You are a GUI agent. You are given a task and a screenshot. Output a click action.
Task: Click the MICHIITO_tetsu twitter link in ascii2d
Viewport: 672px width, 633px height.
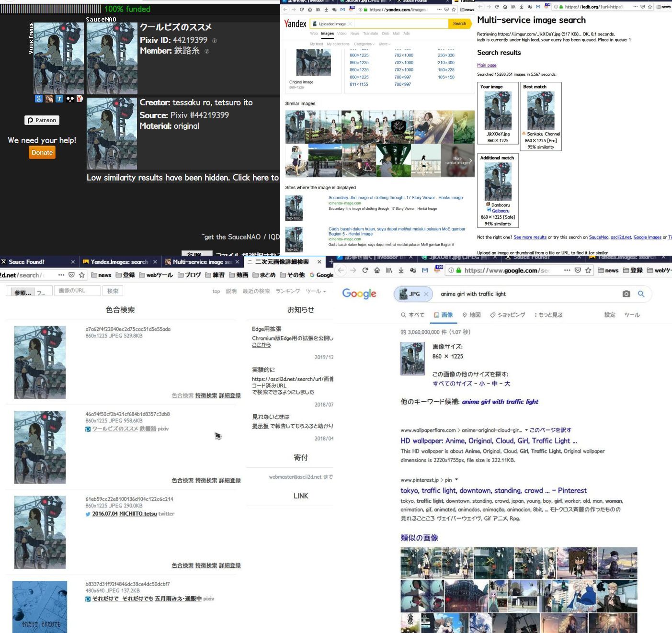138,514
